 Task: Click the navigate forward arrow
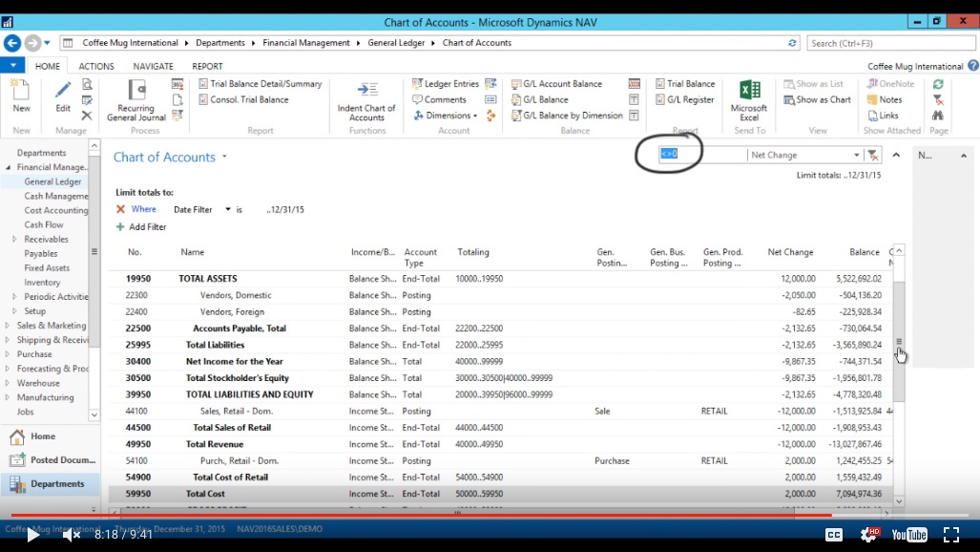32,43
